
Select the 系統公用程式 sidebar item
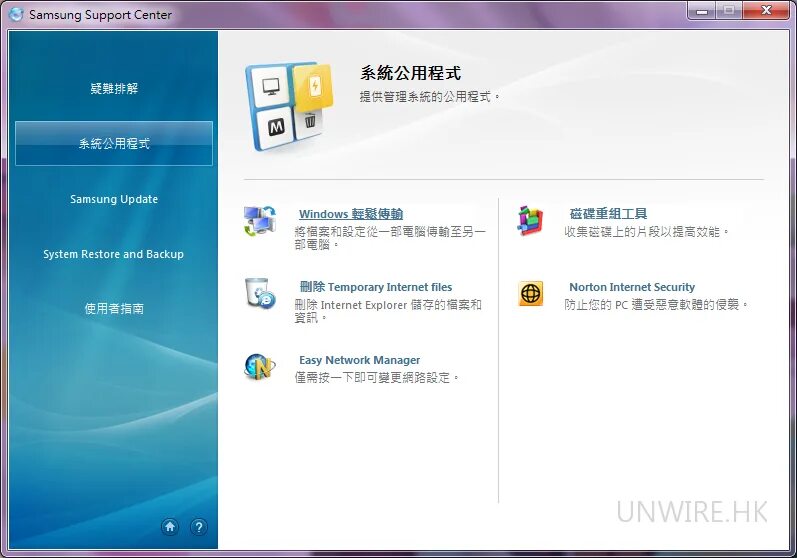point(114,143)
